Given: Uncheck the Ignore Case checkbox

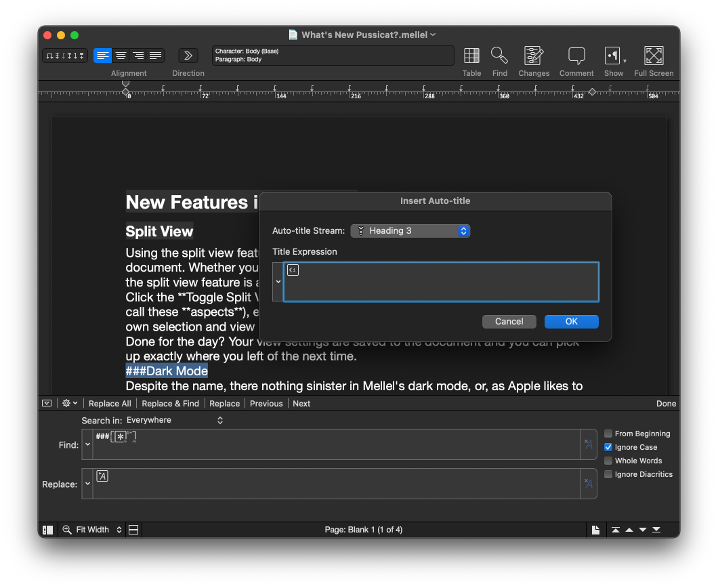Looking at the screenshot, I should pyautogui.click(x=608, y=447).
